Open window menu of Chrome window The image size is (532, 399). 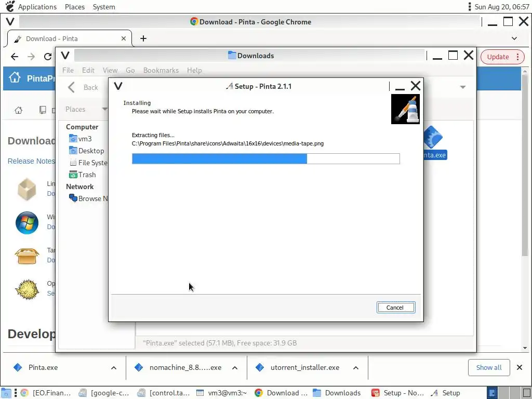(x=10, y=22)
